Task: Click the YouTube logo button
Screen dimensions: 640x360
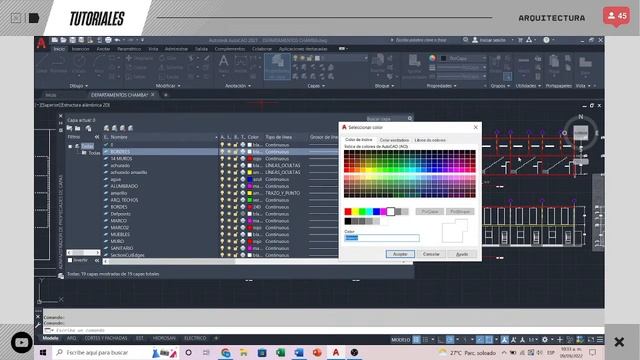Action: click(22, 342)
